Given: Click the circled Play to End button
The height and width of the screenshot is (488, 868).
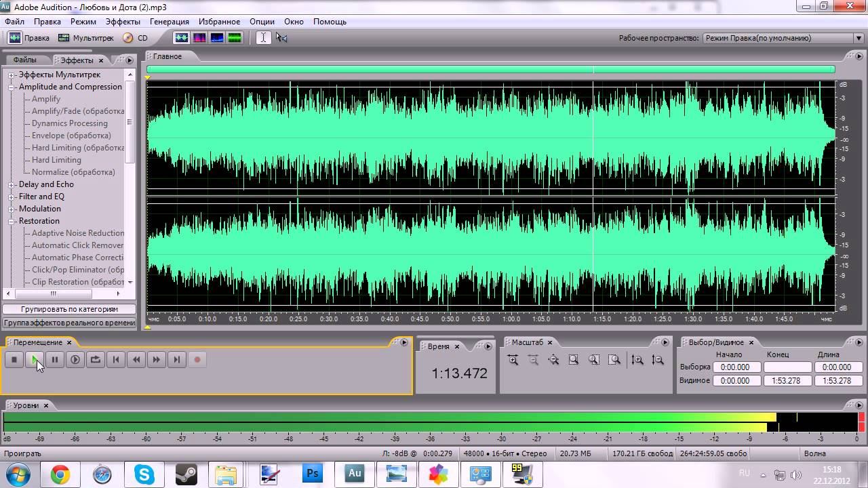Looking at the screenshot, I should pos(75,360).
